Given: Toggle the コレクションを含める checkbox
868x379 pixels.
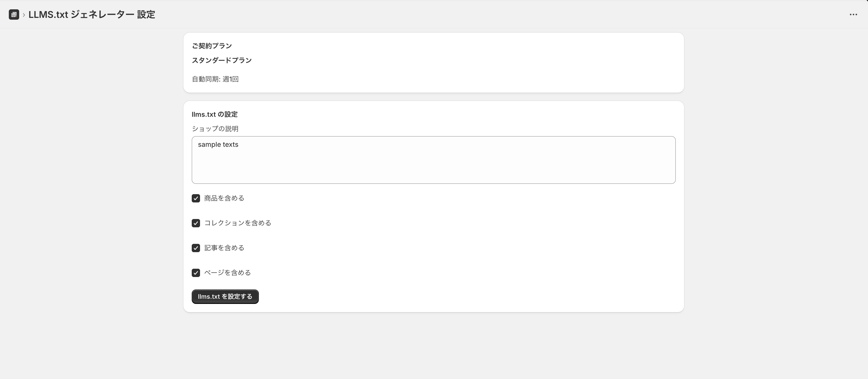Looking at the screenshot, I should (196, 223).
